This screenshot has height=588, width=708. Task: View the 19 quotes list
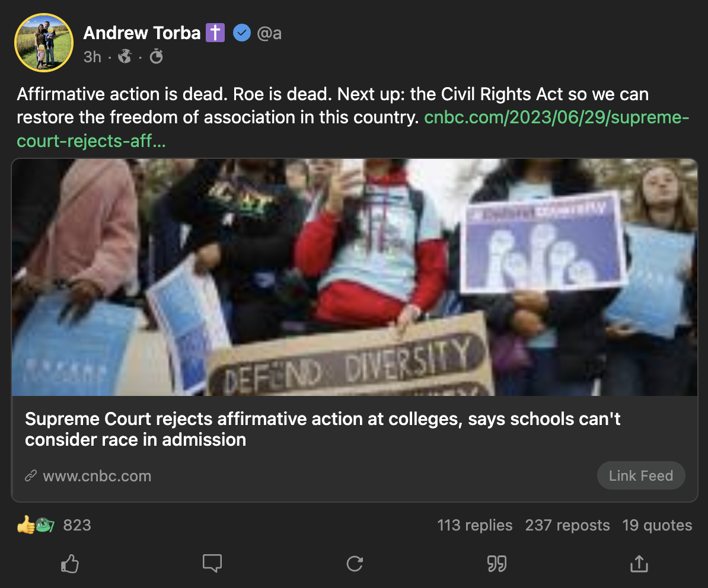point(657,525)
